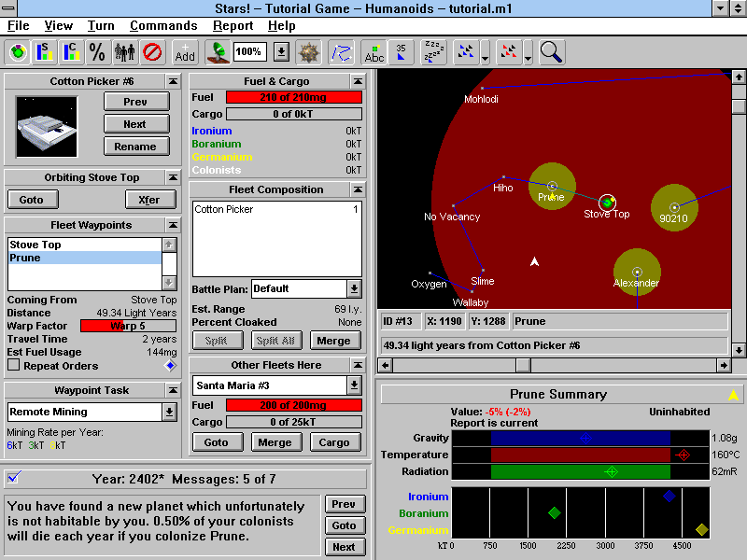Screen dimensions: 747x560
Task: Click Next button beside ship picture
Action: coord(136,124)
